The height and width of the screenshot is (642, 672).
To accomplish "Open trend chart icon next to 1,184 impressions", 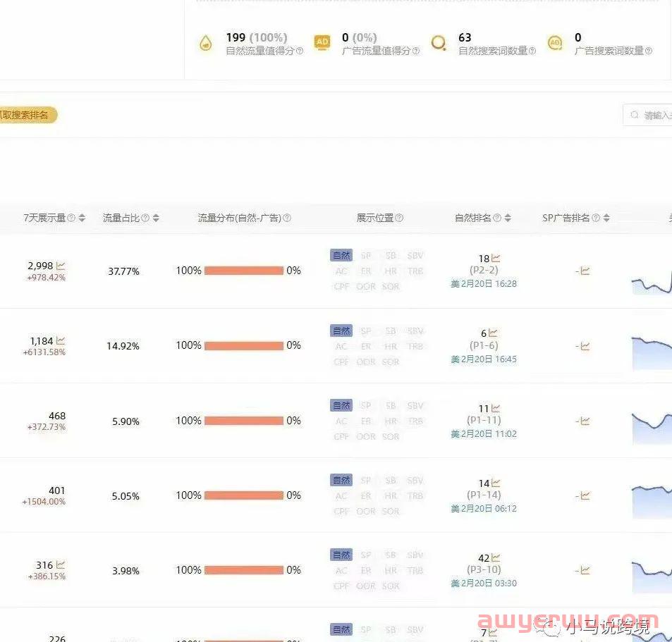I will (61, 341).
